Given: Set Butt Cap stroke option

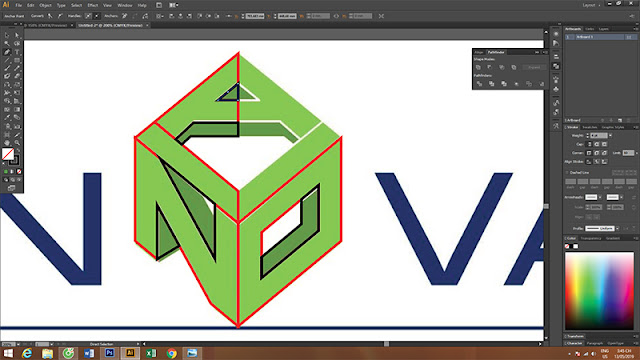Looking at the screenshot, I should point(589,144).
